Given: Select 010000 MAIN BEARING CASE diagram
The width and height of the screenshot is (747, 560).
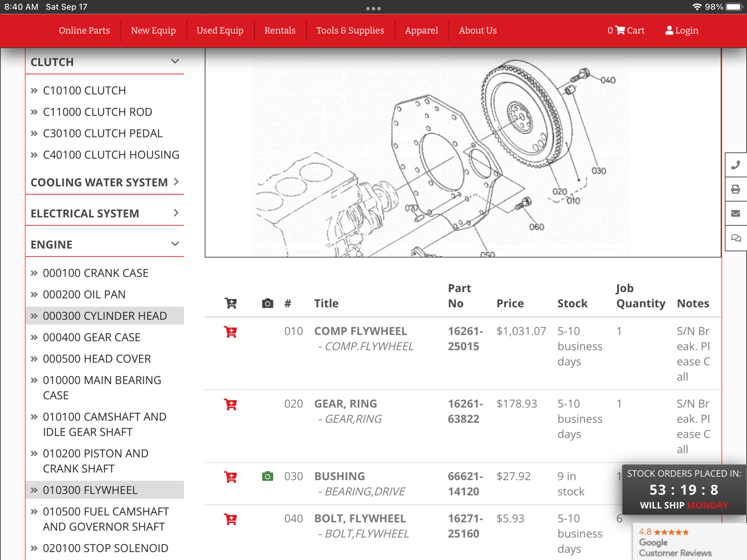Looking at the screenshot, I should click(x=102, y=388).
